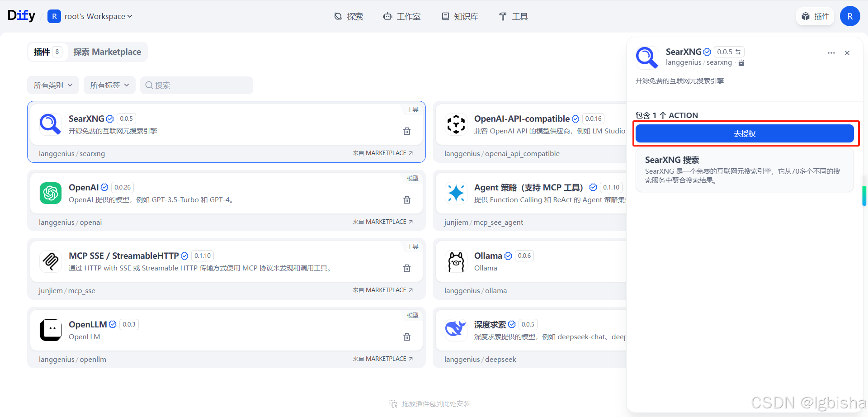
Task: Open the 工作室 nav item
Action: [402, 17]
